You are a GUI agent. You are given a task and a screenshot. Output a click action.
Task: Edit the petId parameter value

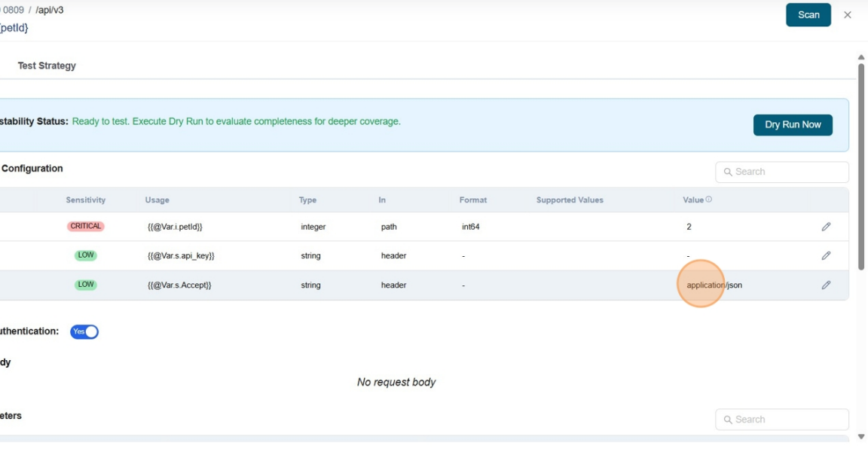tap(826, 226)
